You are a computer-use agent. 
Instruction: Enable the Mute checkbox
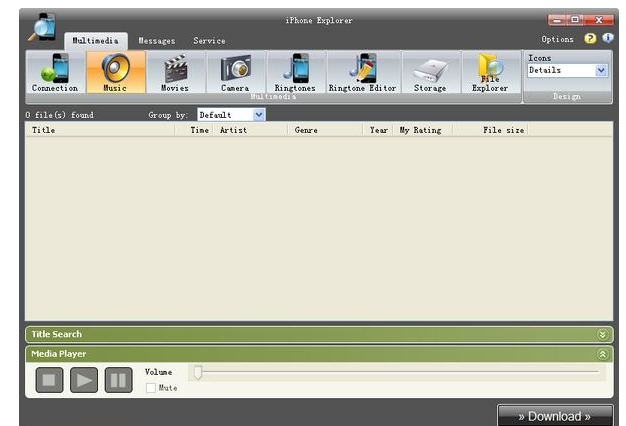pos(151,388)
